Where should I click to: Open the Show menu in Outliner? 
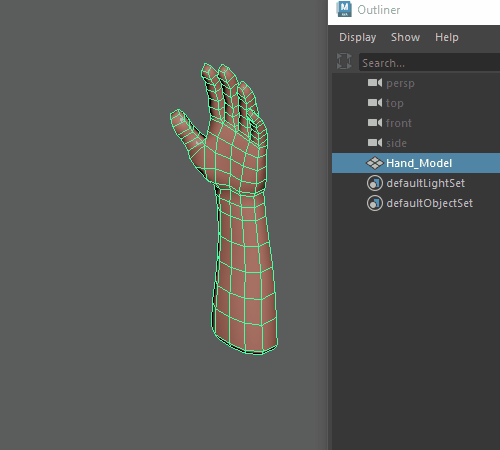(405, 37)
